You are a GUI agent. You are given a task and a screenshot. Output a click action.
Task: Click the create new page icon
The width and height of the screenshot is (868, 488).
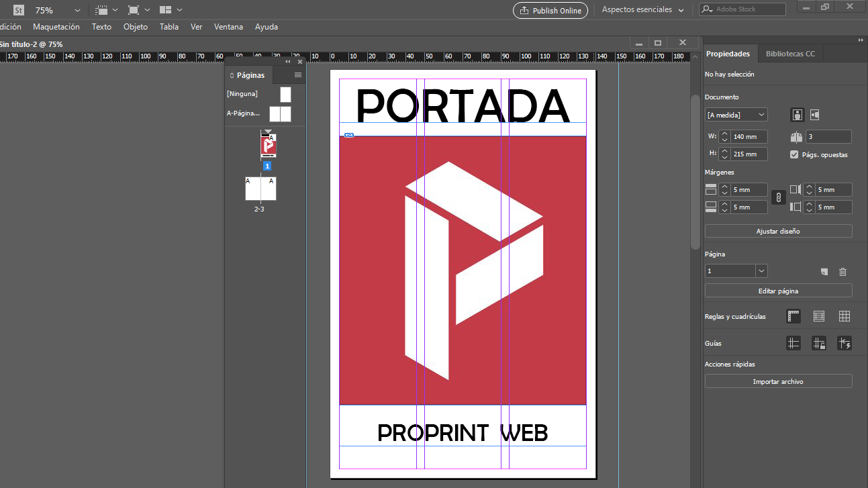tap(824, 271)
